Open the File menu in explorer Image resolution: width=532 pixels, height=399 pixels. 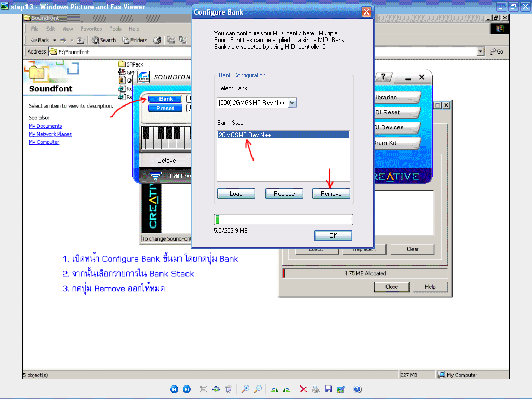[35, 29]
